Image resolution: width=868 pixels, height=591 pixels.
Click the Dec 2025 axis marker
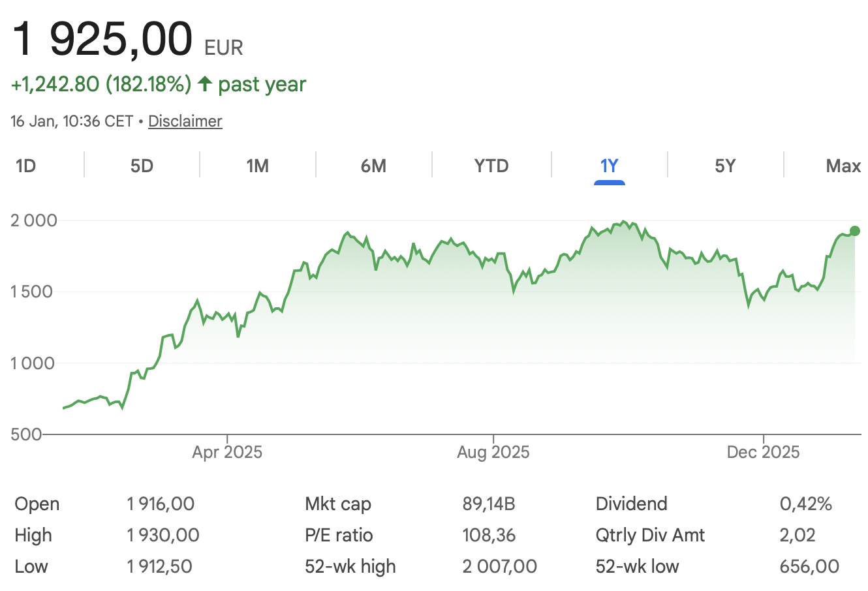[763, 452]
